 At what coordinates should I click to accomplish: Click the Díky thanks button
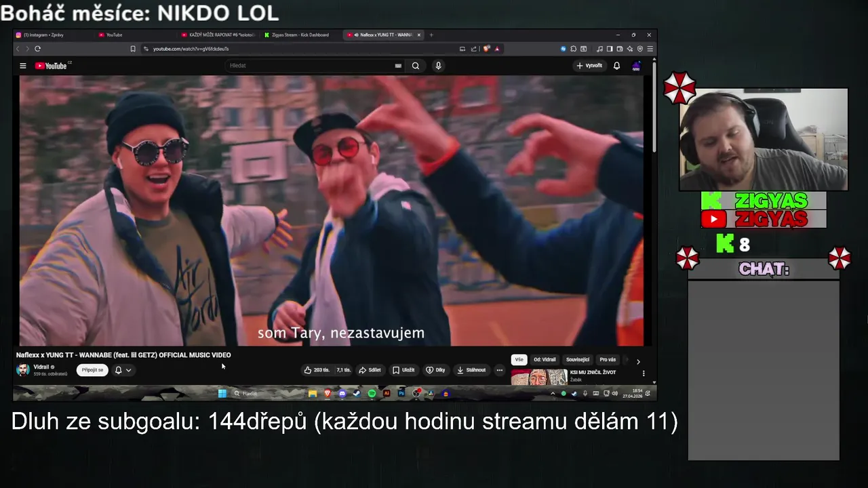tap(435, 370)
